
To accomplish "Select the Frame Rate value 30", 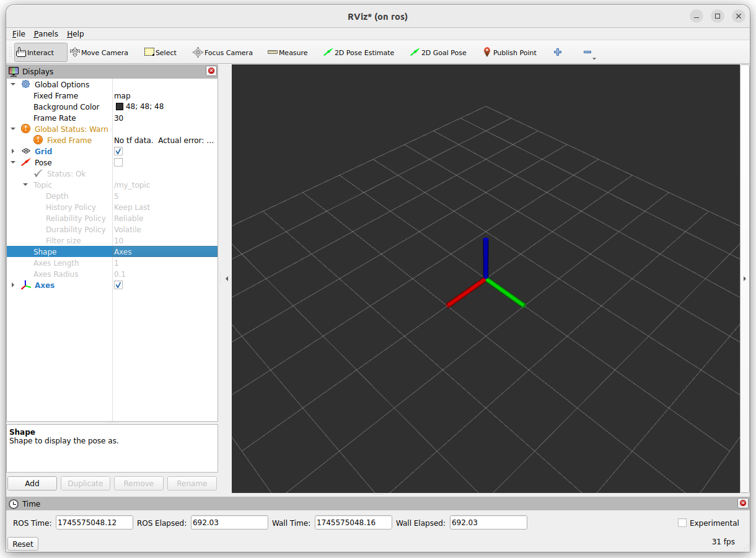I will coord(118,118).
